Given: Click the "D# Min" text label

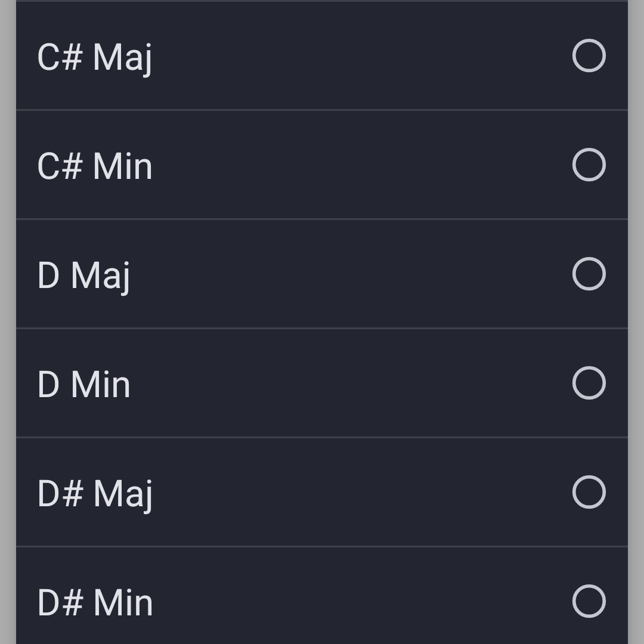Looking at the screenshot, I should pyautogui.click(x=95, y=603).
